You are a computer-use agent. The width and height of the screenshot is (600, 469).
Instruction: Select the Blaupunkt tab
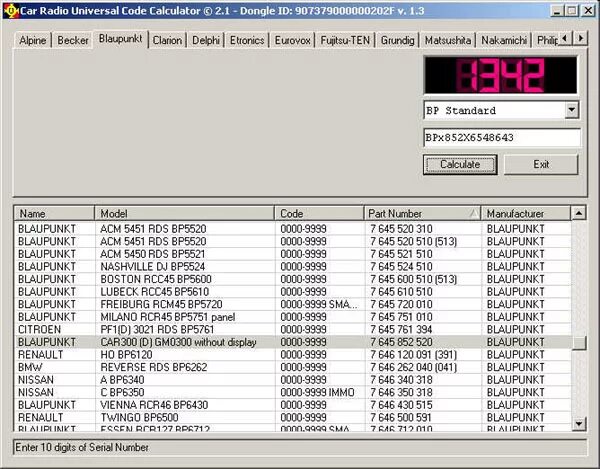120,39
